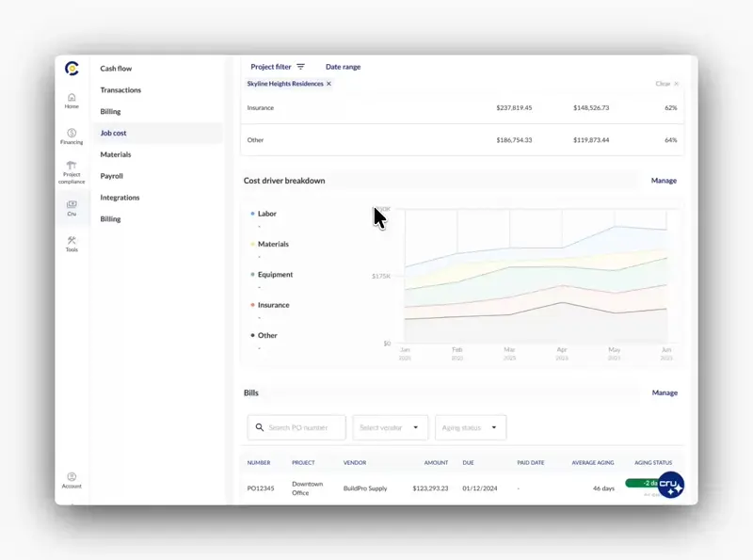
Task: Sort by the PROJECT column header
Action: [x=303, y=462]
